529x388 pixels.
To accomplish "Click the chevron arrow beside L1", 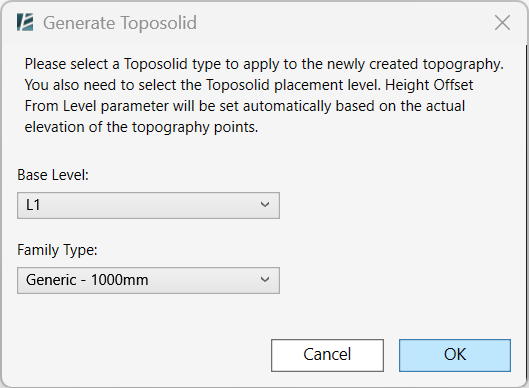I will point(265,204).
